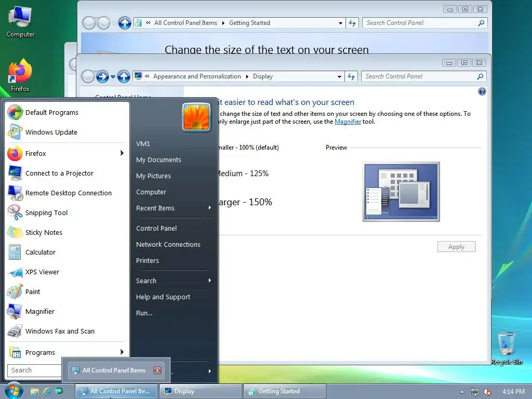
Task: Click the clock showing 4:14 PM
Action: [x=513, y=392]
